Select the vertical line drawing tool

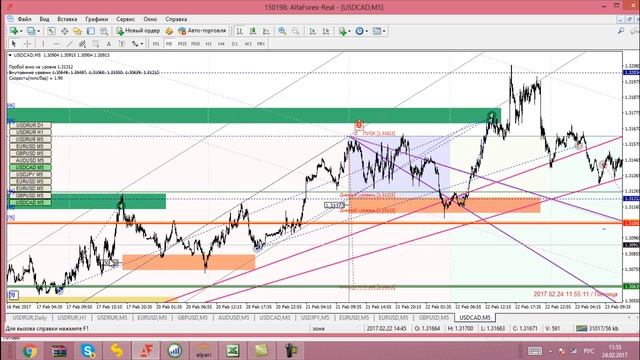tap(43, 44)
